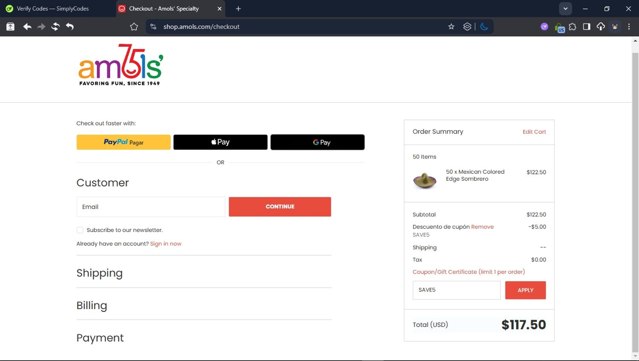Click the home outline icon left of address bar
This screenshot has width=639, height=361.
tap(134, 26)
